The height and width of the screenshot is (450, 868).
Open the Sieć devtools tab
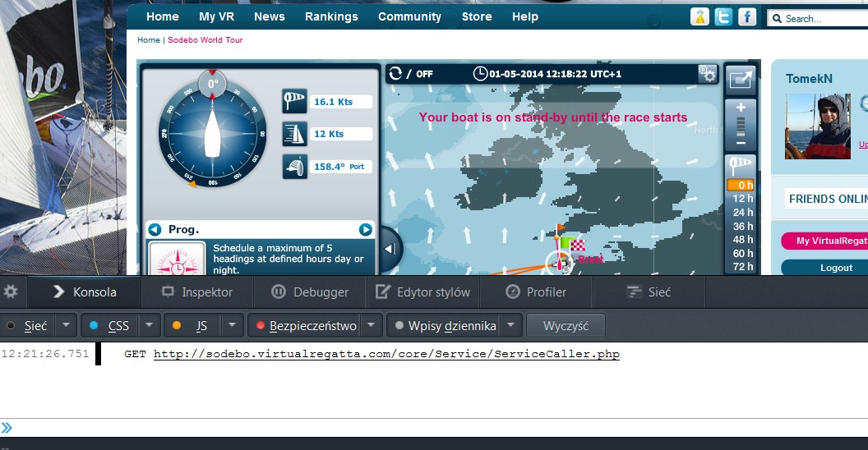click(649, 292)
